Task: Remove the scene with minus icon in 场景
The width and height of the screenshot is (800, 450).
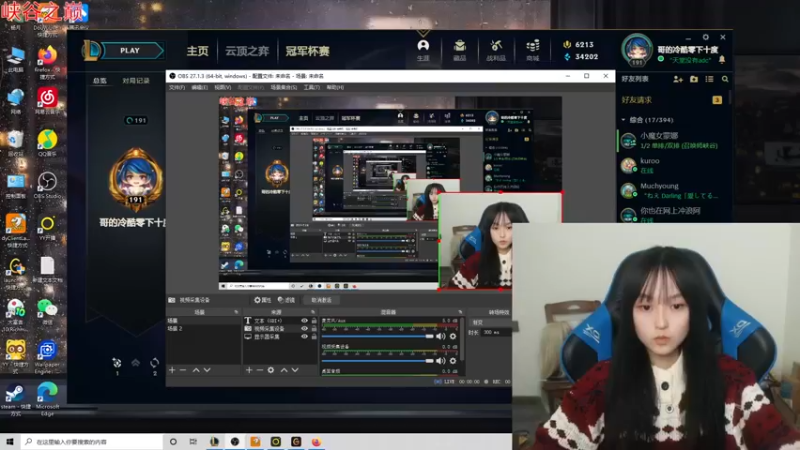Action: [x=183, y=370]
